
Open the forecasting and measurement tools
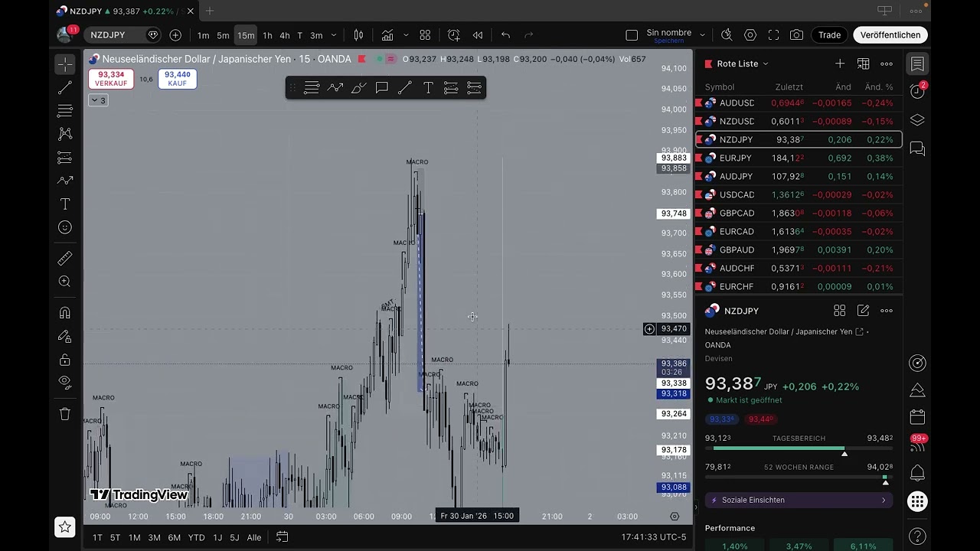[x=65, y=158]
